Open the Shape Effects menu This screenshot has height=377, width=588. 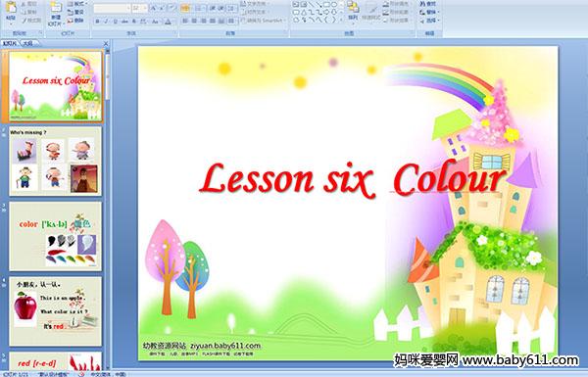[x=397, y=21]
